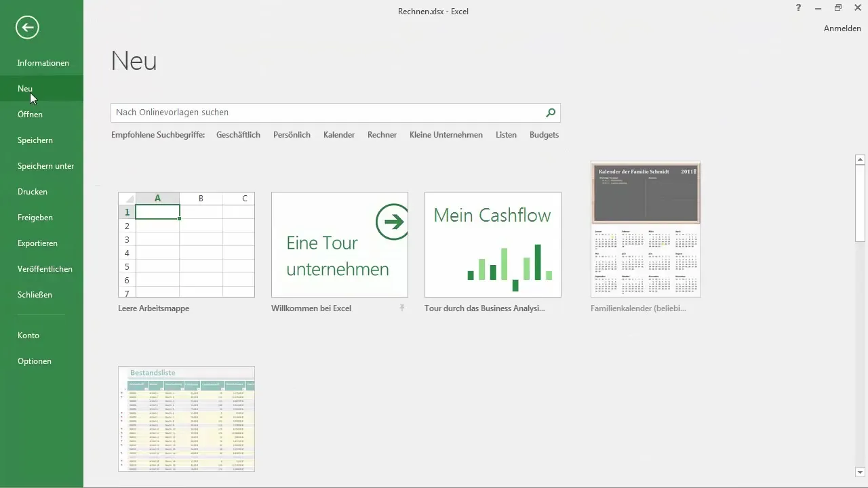Click the Kleine Unternehmen search term
868x488 pixels.
(x=446, y=135)
